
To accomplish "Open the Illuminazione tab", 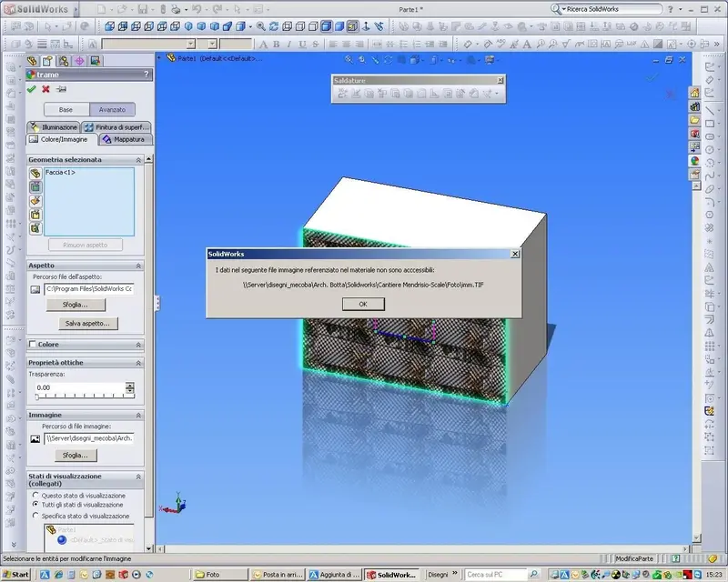I will (54, 126).
